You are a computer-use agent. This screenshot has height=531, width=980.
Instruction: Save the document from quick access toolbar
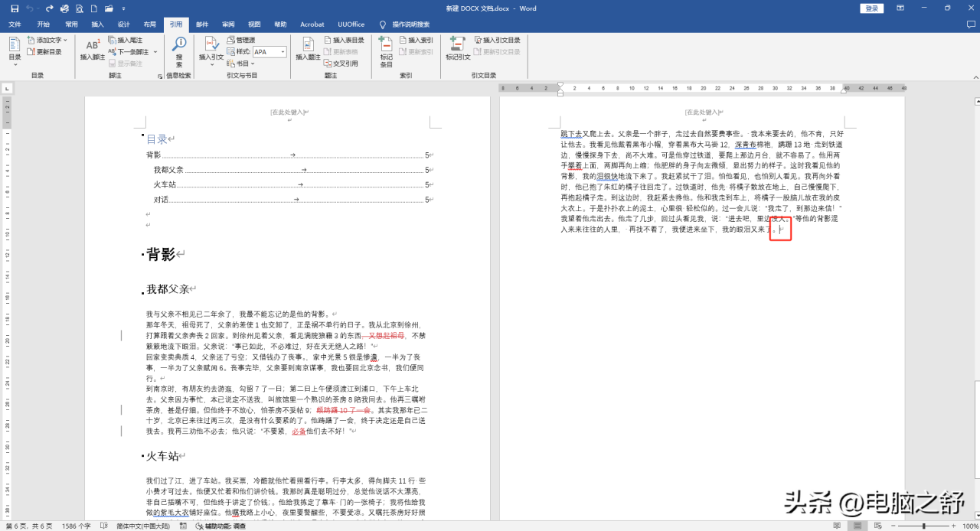(15, 8)
